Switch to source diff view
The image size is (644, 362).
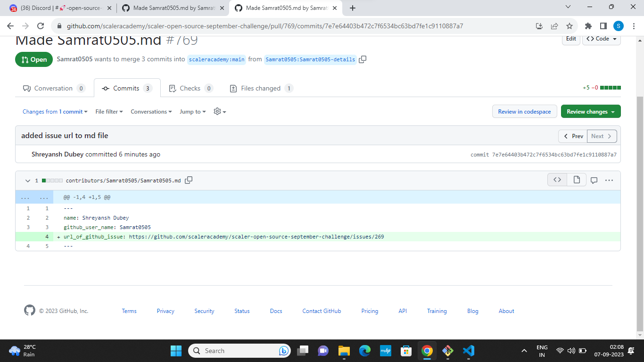[557, 180]
